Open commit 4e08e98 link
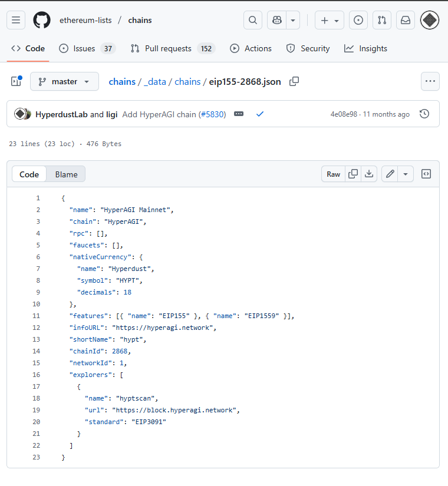The height and width of the screenshot is (486, 448). [344, 114]
